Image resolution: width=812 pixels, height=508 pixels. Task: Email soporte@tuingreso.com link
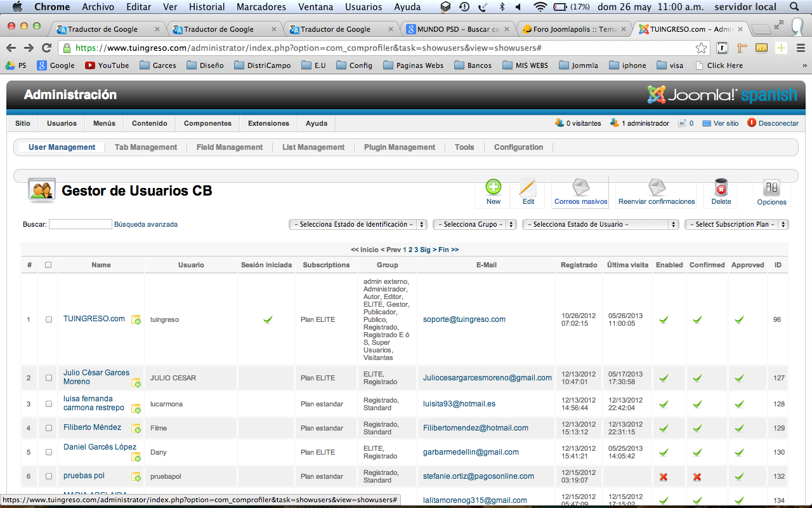464,319
